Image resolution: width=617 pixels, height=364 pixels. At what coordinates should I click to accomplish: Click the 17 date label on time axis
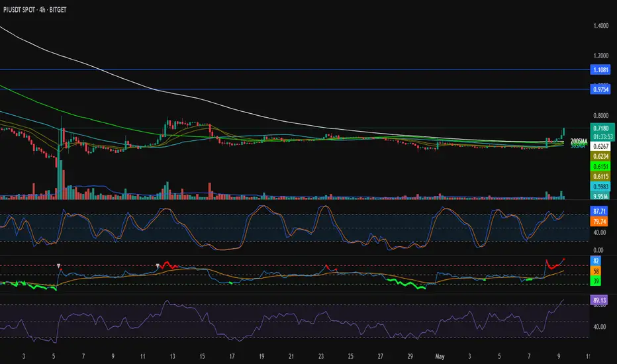tap(232, 357)
